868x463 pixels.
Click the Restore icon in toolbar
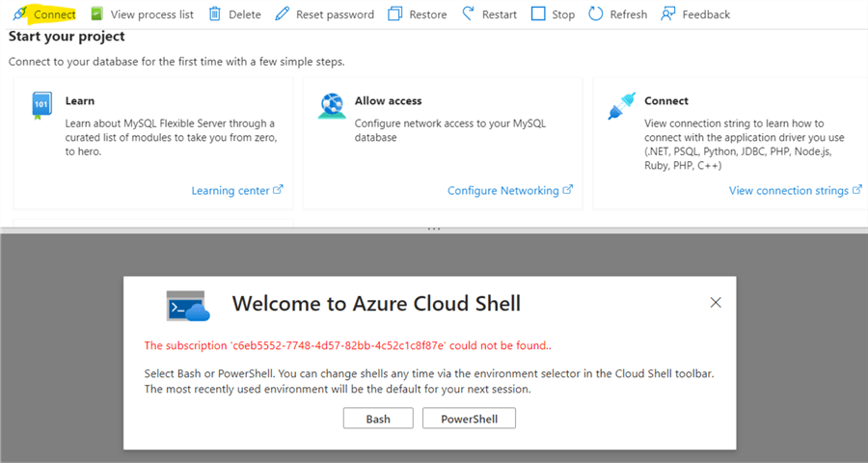(394, 14)
